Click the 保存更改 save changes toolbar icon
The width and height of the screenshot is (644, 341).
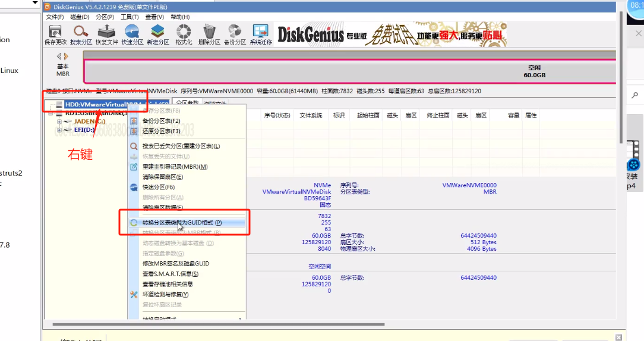point(55,34)
